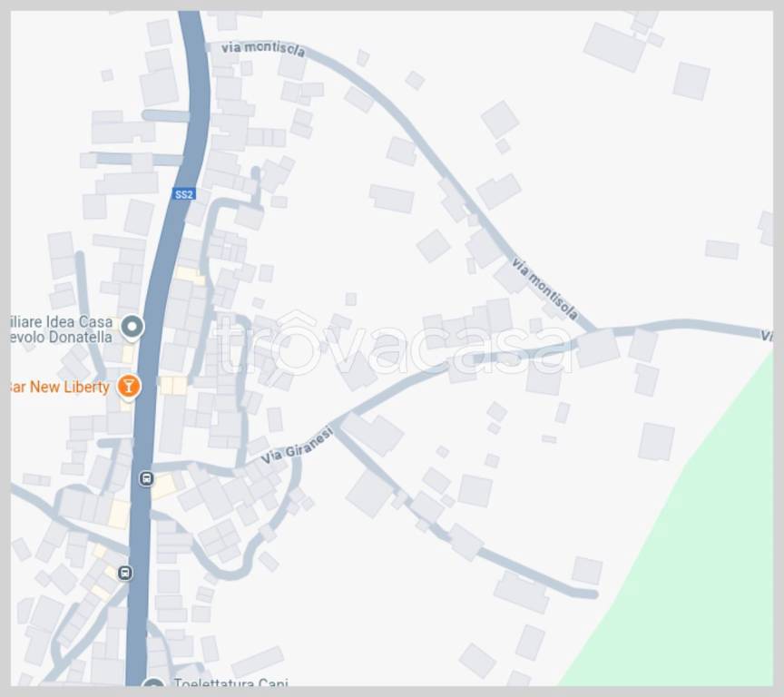The width and height of the screenshot is (784, 697).
Task: Click the trovacasa watermark logo
Action: pyautogui.click(x=393, y=343)
